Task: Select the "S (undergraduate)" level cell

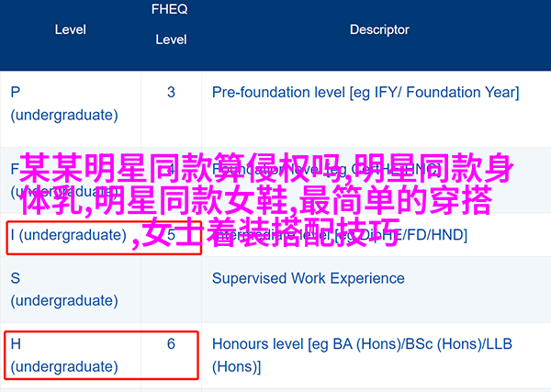Action: 64,287
